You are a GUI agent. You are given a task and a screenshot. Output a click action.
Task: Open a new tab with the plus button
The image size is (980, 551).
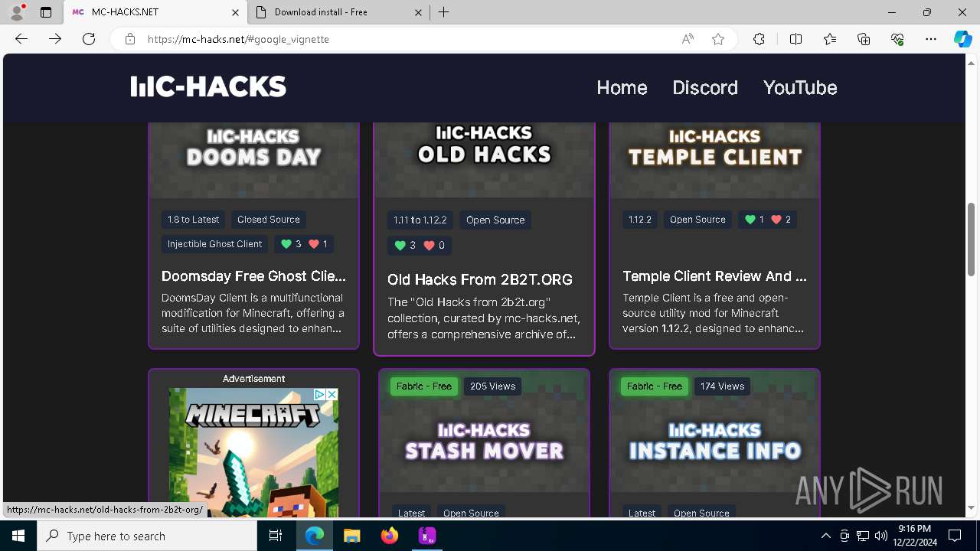444,12
